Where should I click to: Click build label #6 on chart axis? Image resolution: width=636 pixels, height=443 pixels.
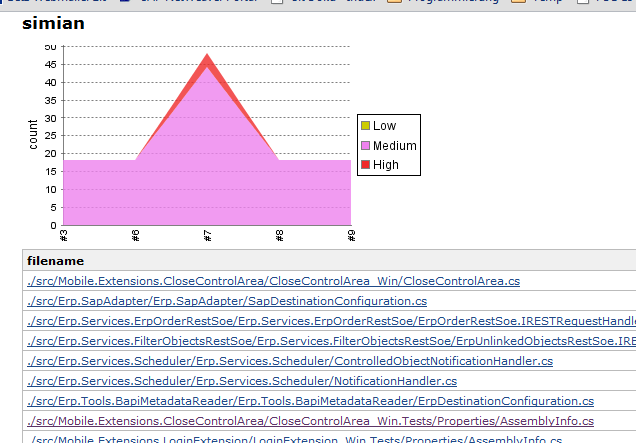(x=135, y=235)
